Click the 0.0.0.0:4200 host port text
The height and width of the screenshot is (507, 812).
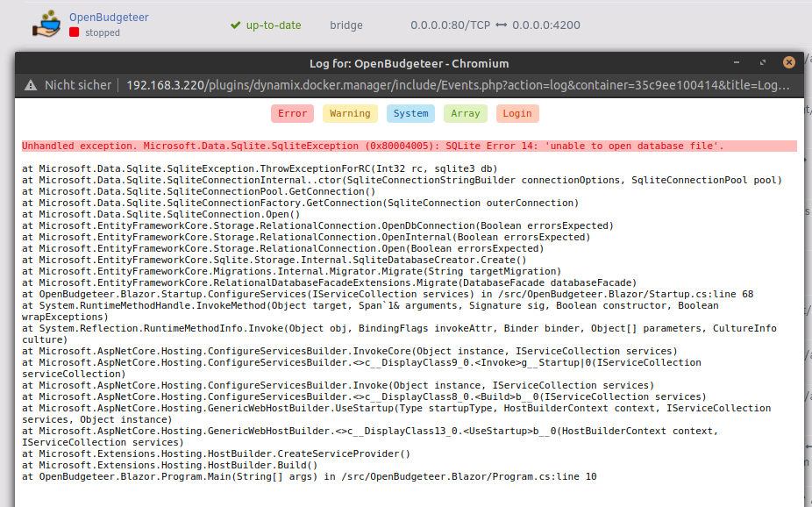pos(546,25)
